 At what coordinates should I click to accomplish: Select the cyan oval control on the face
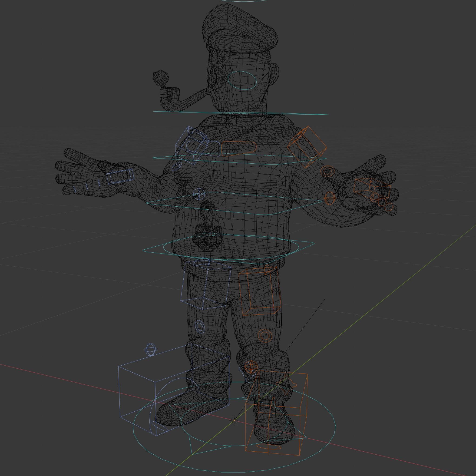pos(242,80)
